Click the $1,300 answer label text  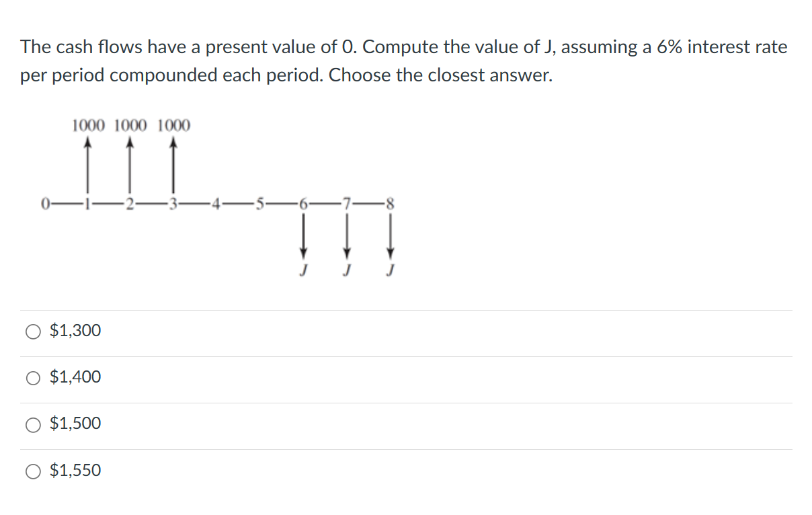[x=74, y=331]
